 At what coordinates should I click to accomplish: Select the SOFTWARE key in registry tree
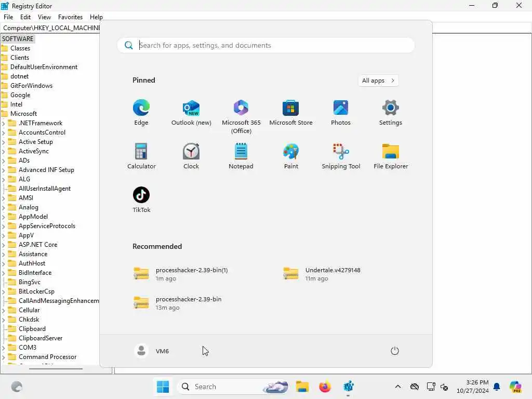coord(18,38)
